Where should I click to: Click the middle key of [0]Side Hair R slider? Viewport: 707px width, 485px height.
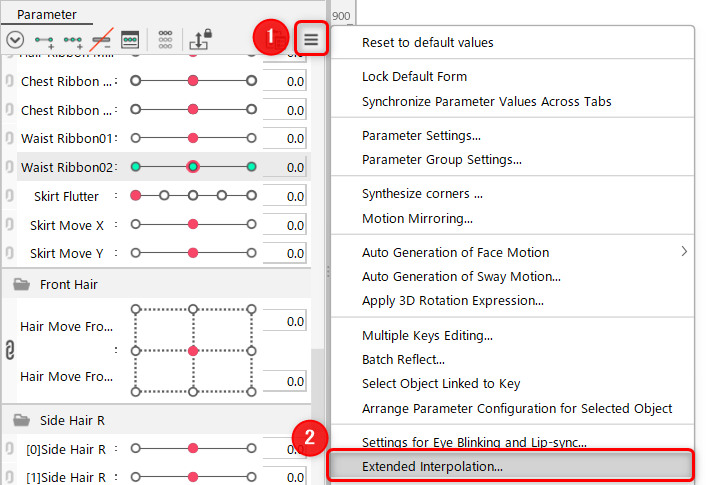(x=193, y=448)
